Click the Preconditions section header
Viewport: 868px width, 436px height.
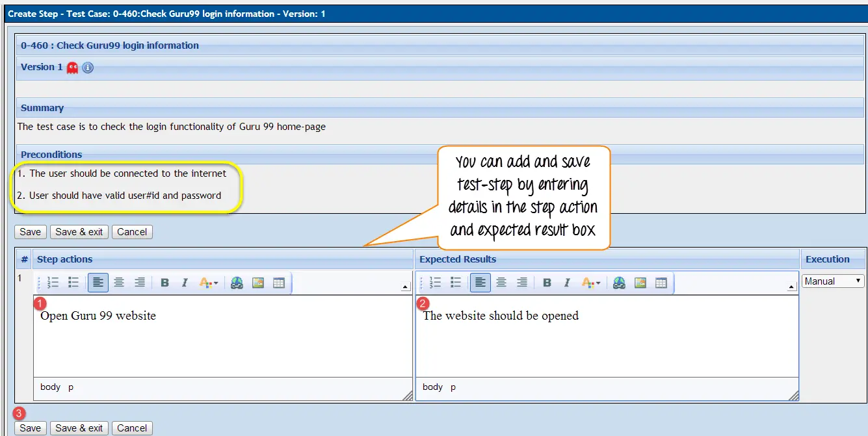(x=440, y=155)
